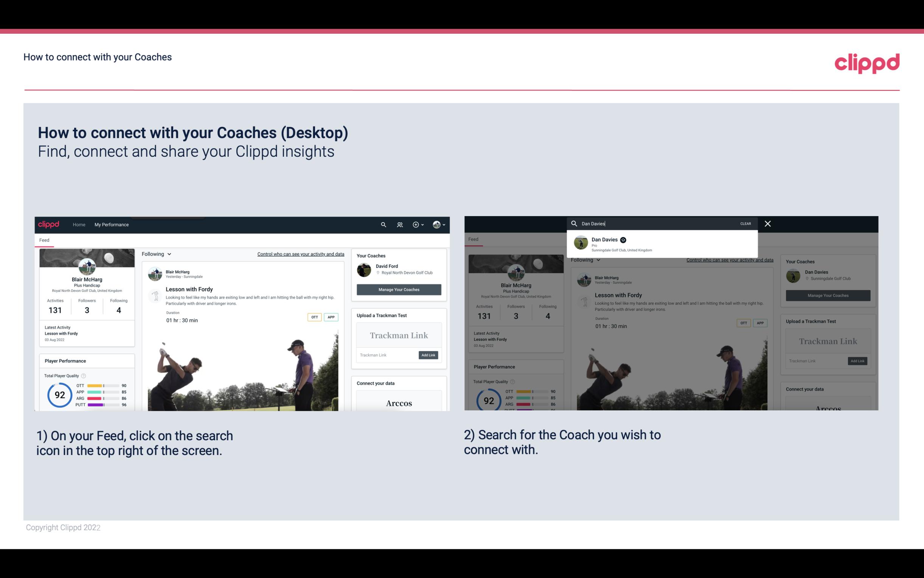Viewport: 924px width, 578px height.
Task: Click the Home tab in top navigation
Action: pos(79,224)
